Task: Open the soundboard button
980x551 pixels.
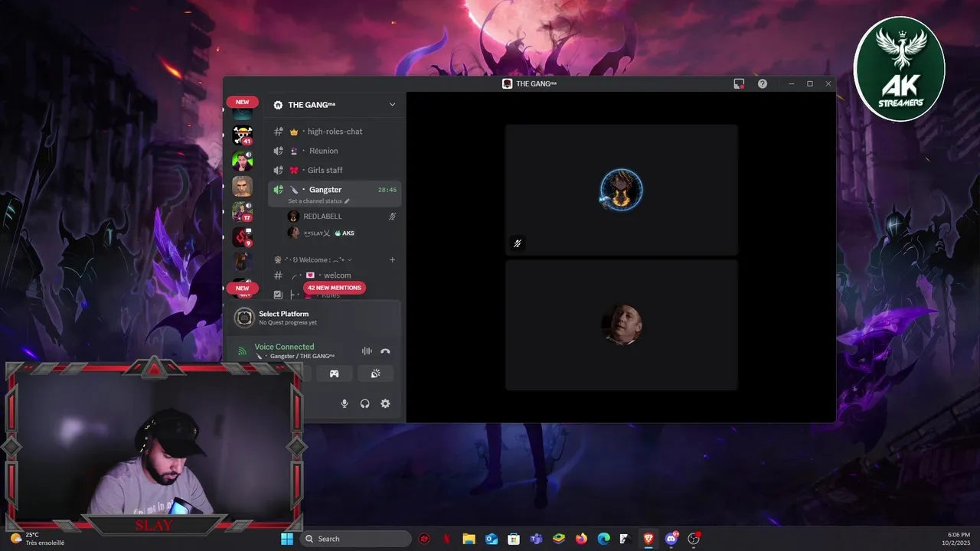Action: (x=375, y=373)
